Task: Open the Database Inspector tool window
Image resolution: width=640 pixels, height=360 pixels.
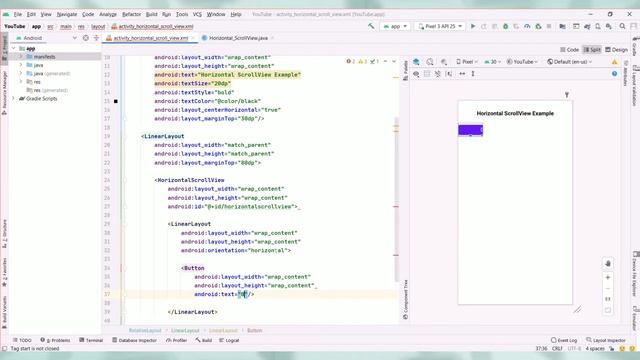Action: (x=134, y=340)
